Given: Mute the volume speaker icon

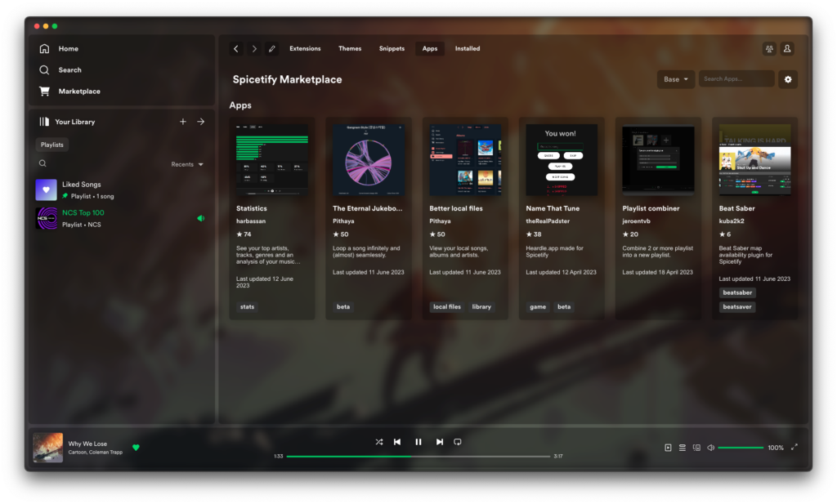Looking at the screenshot, I should [x=710, y=448].
